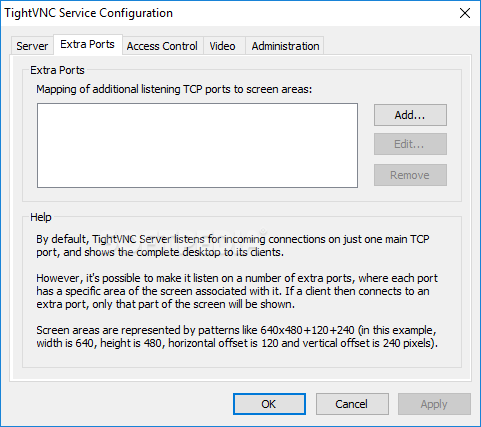Click the Extra Ports group box heading
Viewport: 481px width, 427px height.
pos(57,70)
